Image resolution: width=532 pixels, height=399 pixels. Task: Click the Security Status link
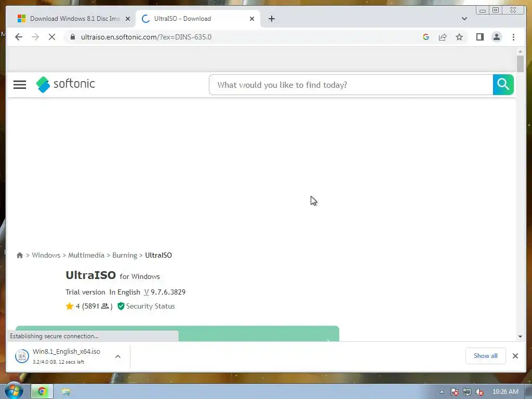[x=150, y=306]
